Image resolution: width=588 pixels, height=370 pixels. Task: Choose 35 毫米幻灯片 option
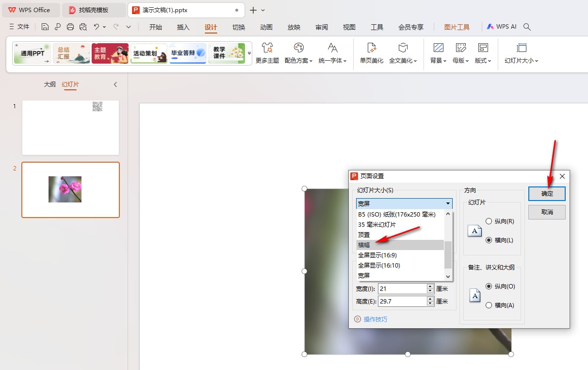(400, 224)
